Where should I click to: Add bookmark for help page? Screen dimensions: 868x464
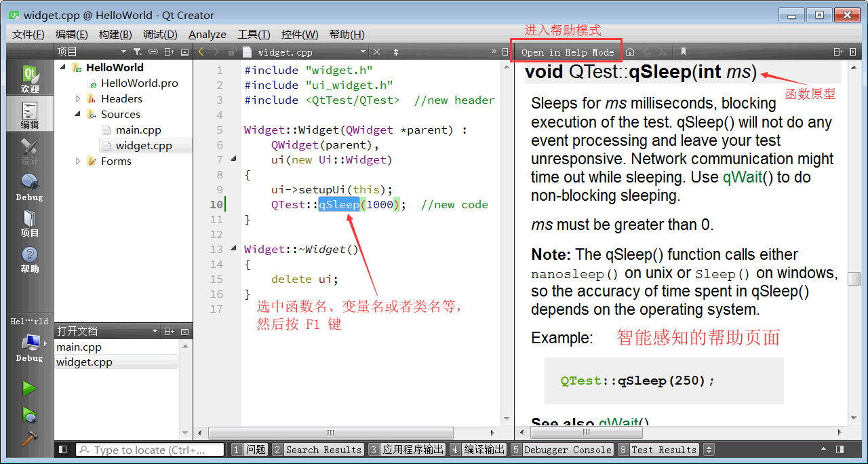pos(684,52)
